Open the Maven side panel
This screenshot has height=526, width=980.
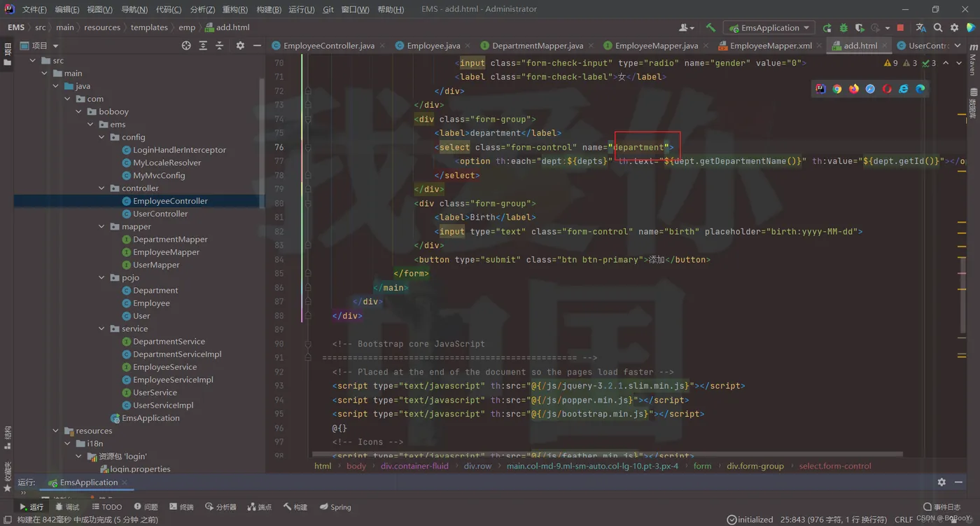tap(973, 60)
